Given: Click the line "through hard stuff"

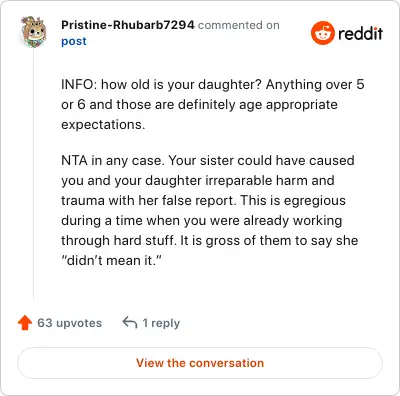Looking at the screenshot, I should tap(210, 240).
